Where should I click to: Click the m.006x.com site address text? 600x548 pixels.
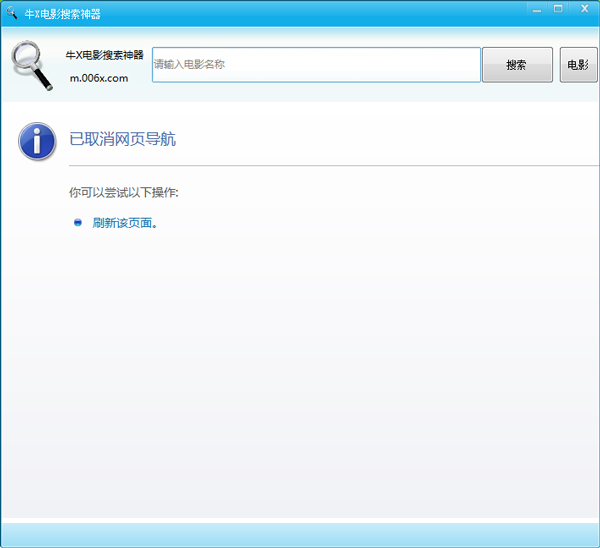coord(98,79)
